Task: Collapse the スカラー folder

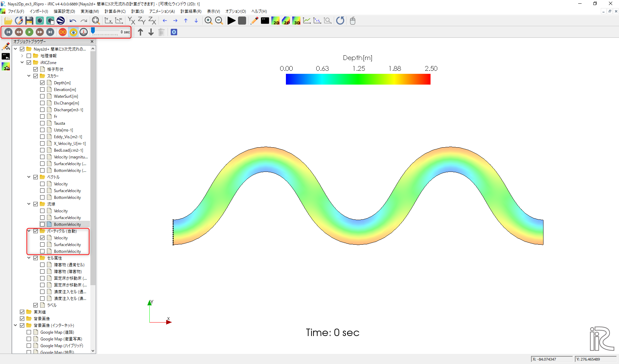Action: 29,76
